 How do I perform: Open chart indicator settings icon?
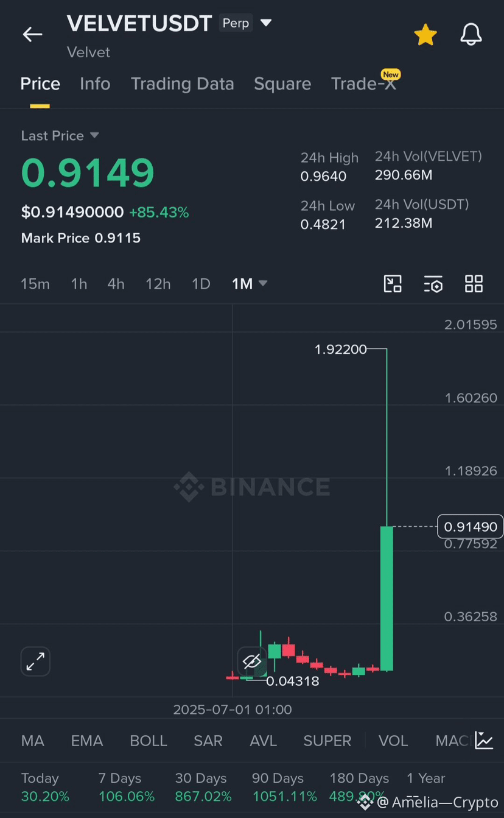tap(433, 284)
